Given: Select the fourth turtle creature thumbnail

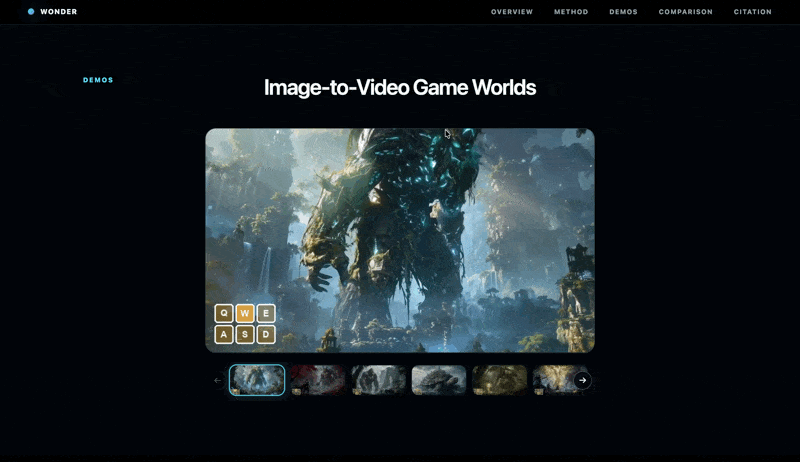Looking at the screenshot, I should point(439,380).
